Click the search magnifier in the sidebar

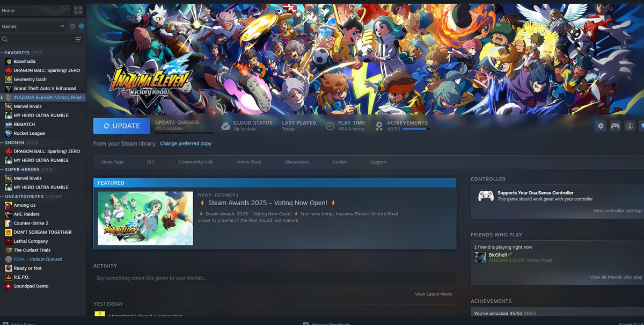click(x=4, y=39)
